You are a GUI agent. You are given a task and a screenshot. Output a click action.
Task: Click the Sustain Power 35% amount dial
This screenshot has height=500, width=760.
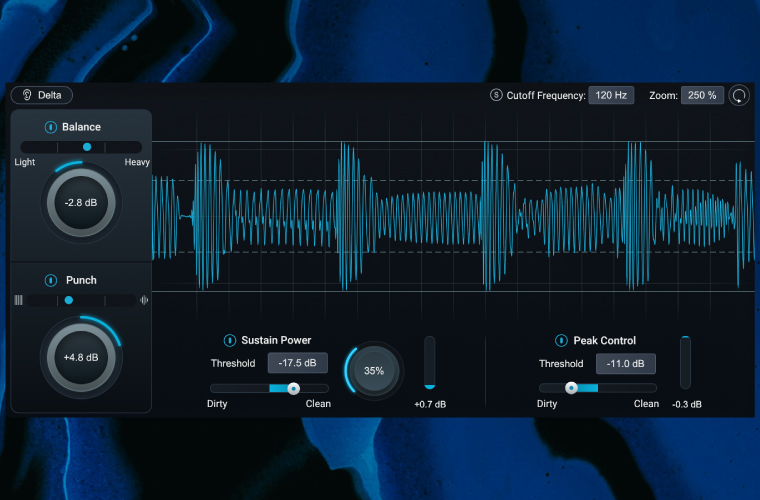click(x=374, y=370)
